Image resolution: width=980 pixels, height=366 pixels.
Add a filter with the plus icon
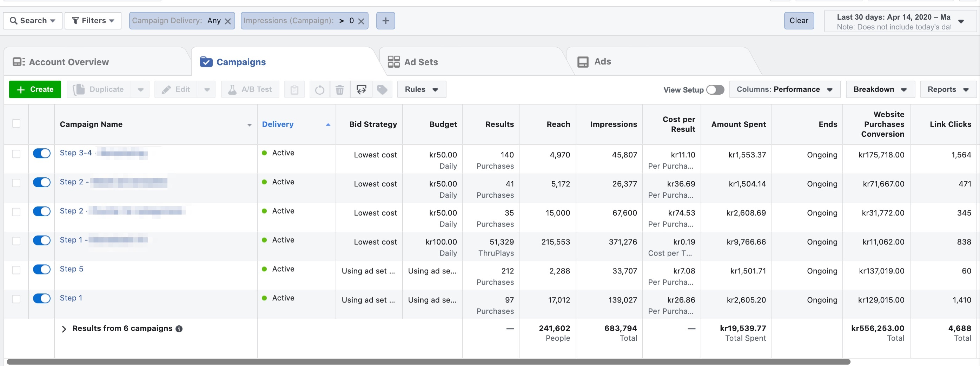coord(385,21)
